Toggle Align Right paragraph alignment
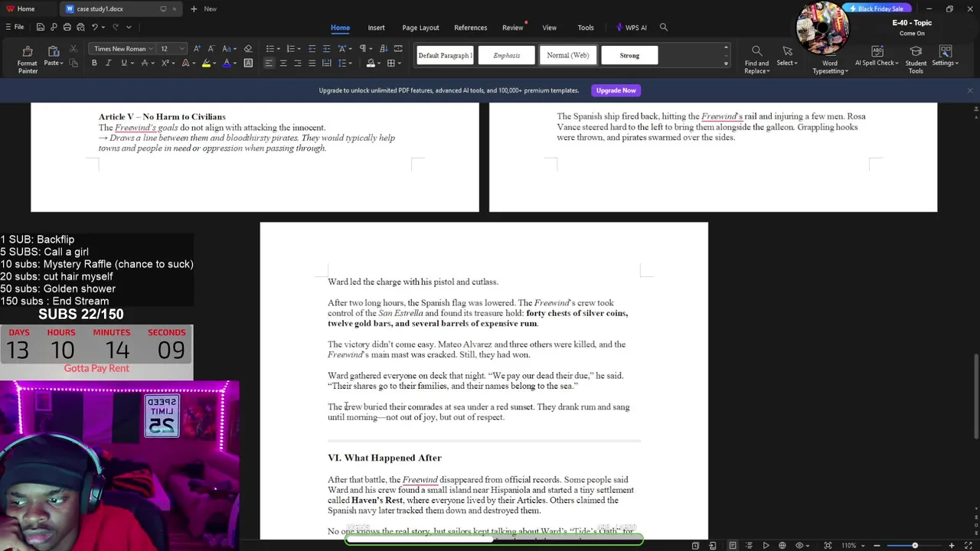Image resolution: width=980 pixels, height=551 pixels. point(297,63)
